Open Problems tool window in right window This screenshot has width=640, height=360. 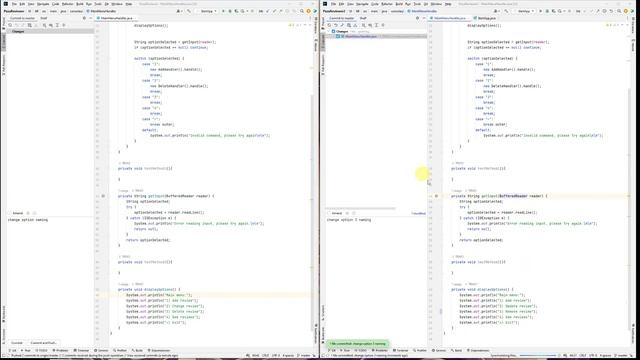pos(380,350)
